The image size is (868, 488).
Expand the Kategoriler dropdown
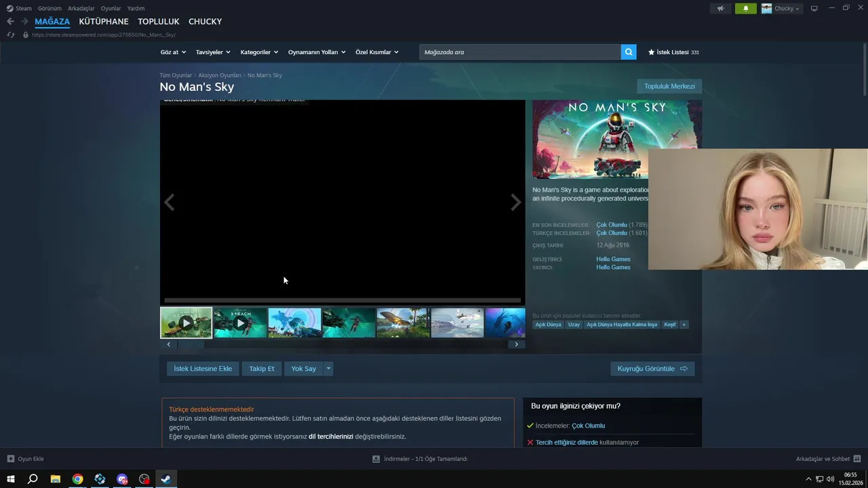[259, 52]
